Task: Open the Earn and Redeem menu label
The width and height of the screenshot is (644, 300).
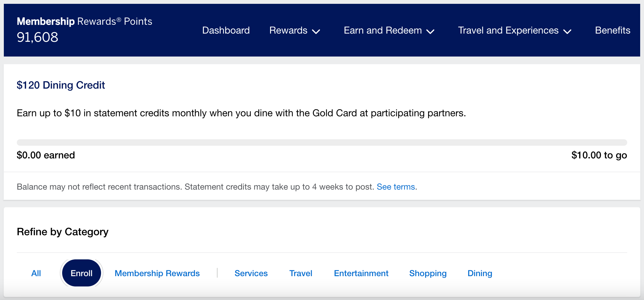Action: click(382, 30)
